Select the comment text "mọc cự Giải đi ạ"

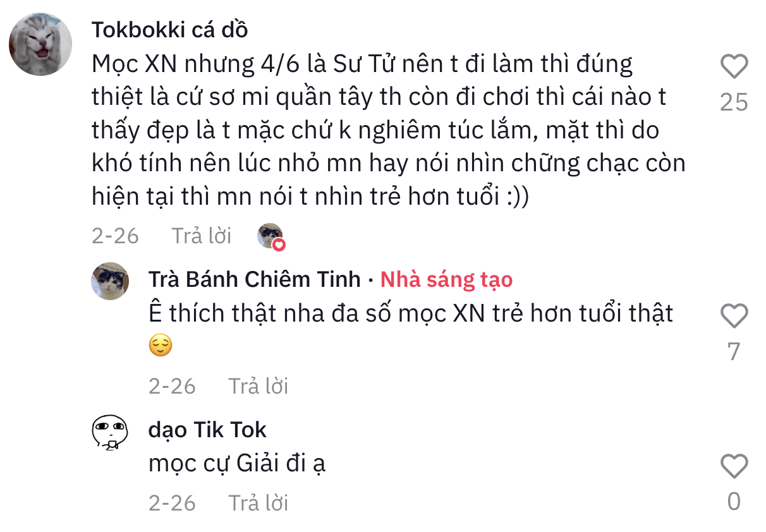(x=237, y=464)
